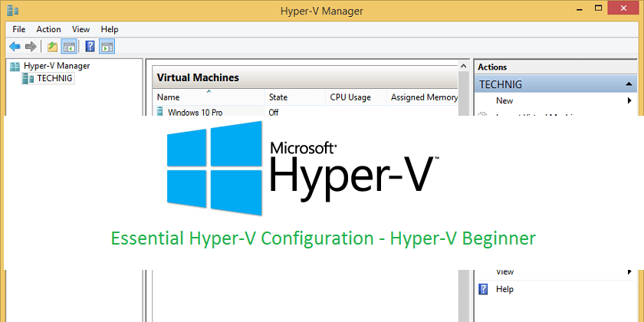Select Hyper-V Manager in the console tree
The height and width of the screenshot is (322, 644).
pyautogui.click(x=57, y=66)
